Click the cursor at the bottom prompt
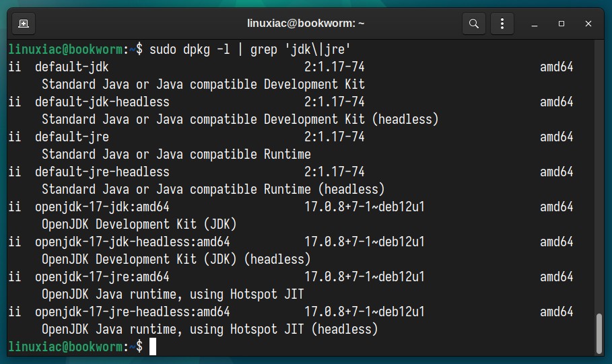The image size is (612, 364). (153, 347)
